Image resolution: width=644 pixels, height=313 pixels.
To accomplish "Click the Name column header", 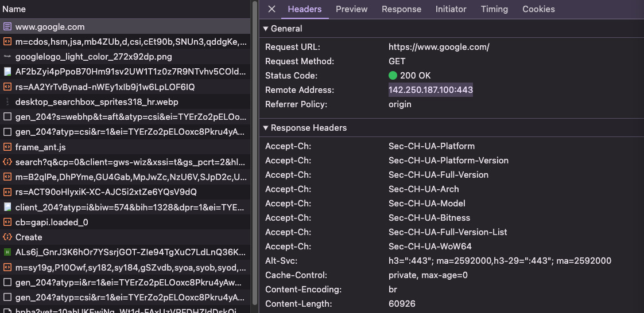I will 125,9.
